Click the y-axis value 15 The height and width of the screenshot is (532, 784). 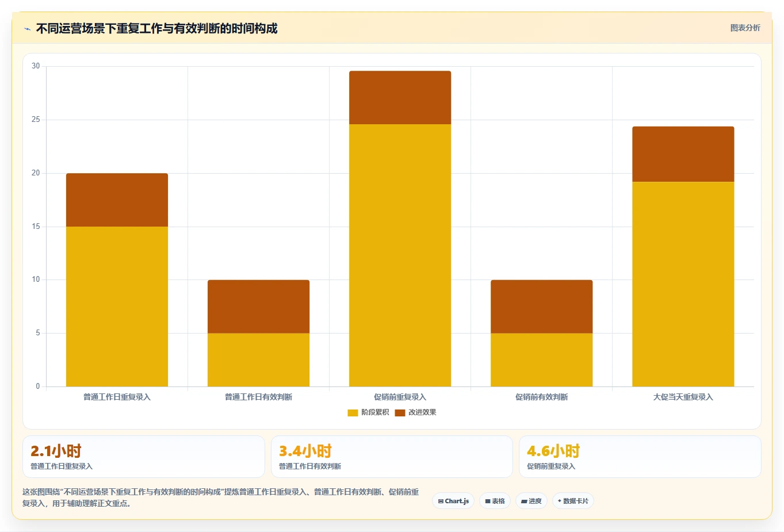pos(36,227)
